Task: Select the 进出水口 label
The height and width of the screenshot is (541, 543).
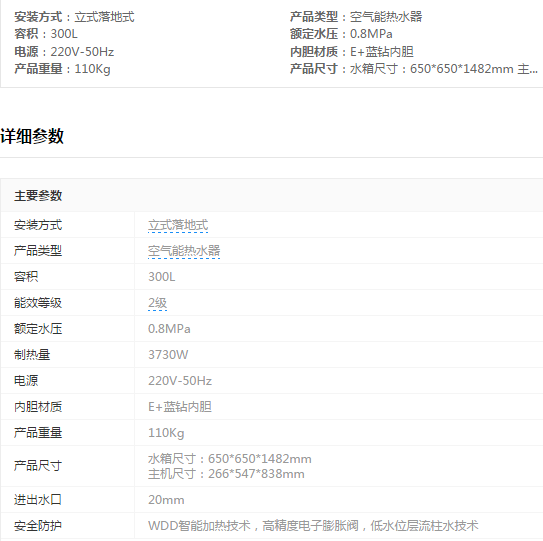Action: click(x=38, y=500)
